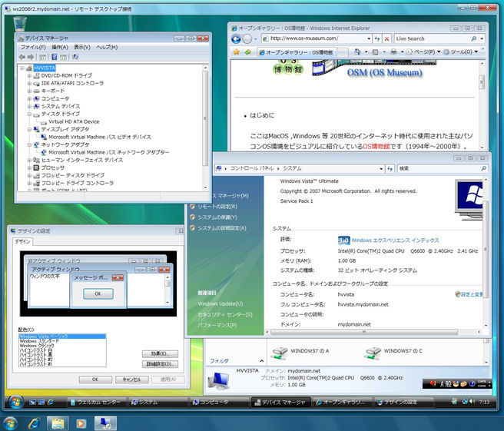Open ファイル(F) menu in Device Manager
Image resolution: width=504 pixels, height=431 pixels.
pyautogui.click(x=33, y=47)
